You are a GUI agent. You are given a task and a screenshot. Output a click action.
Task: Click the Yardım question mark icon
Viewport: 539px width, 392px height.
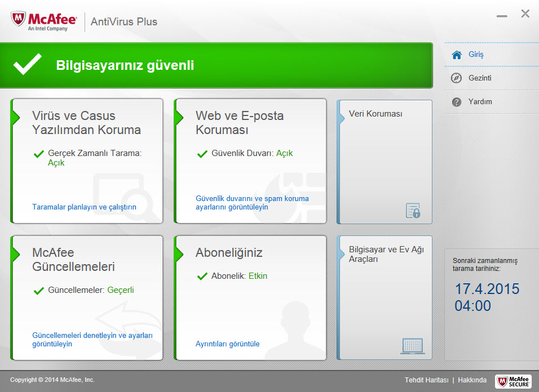[x=457, y=102]
